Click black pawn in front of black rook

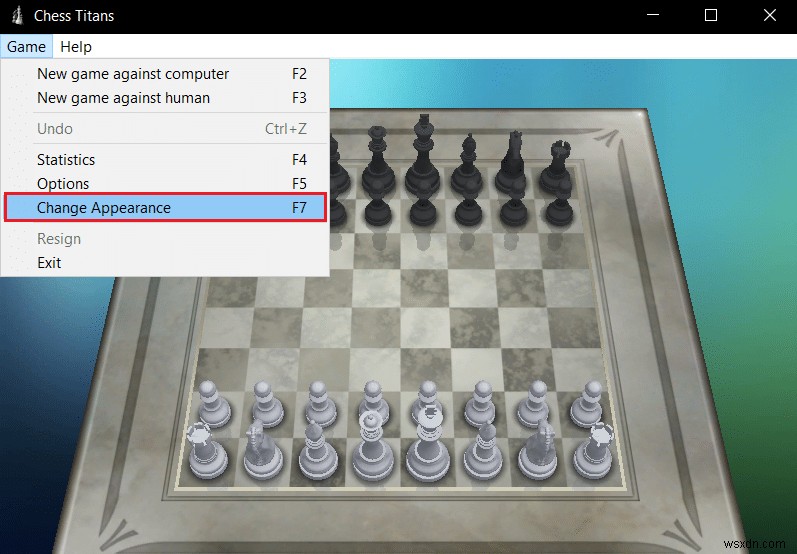coord(559,204)
